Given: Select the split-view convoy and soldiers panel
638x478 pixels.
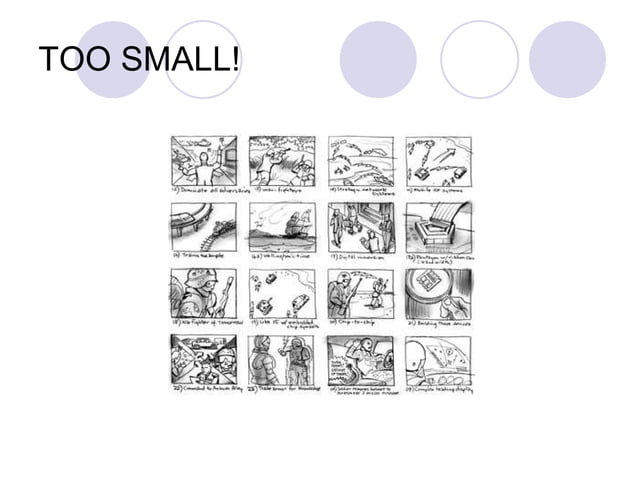Looking at the screenshot, I should tap(204, 360).
